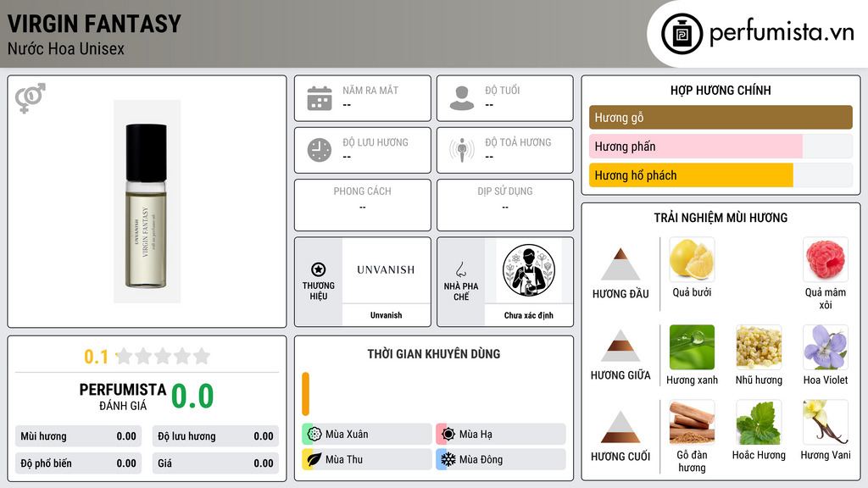Click the Hương hổ phách accord bar
Screen dimensions: 868x488
721,175
